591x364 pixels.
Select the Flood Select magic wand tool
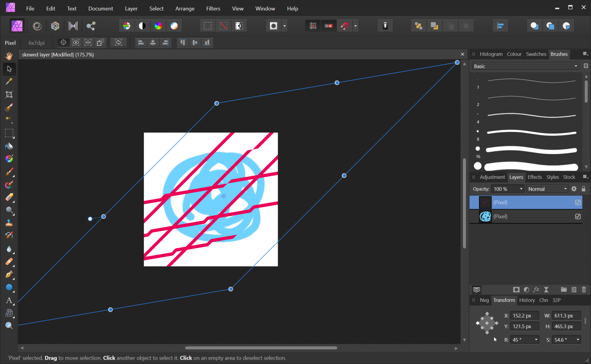(9, 120)
